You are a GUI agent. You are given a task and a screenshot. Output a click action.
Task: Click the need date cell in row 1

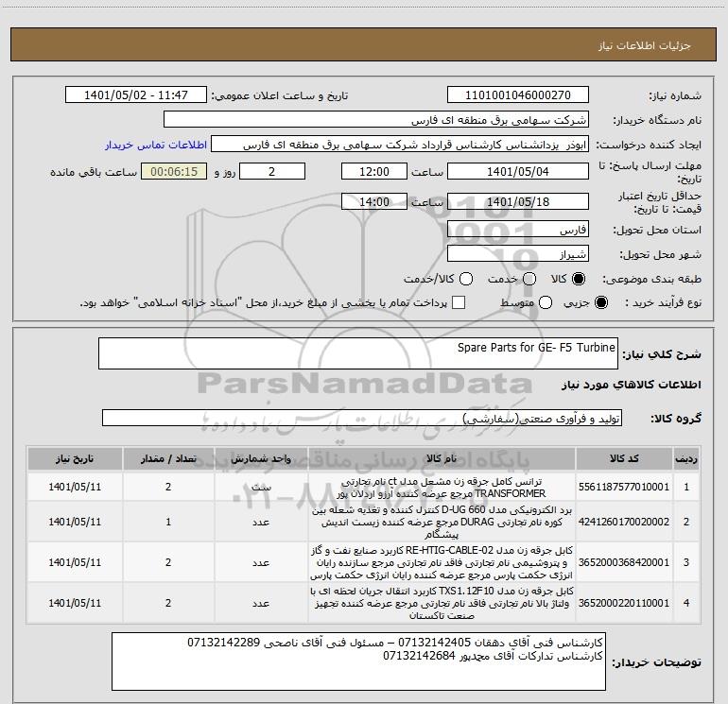click(75, 487)
